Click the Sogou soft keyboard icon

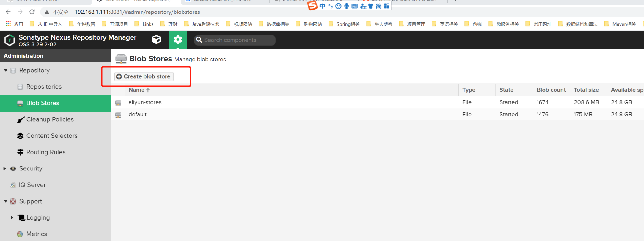tap(355, 6)
